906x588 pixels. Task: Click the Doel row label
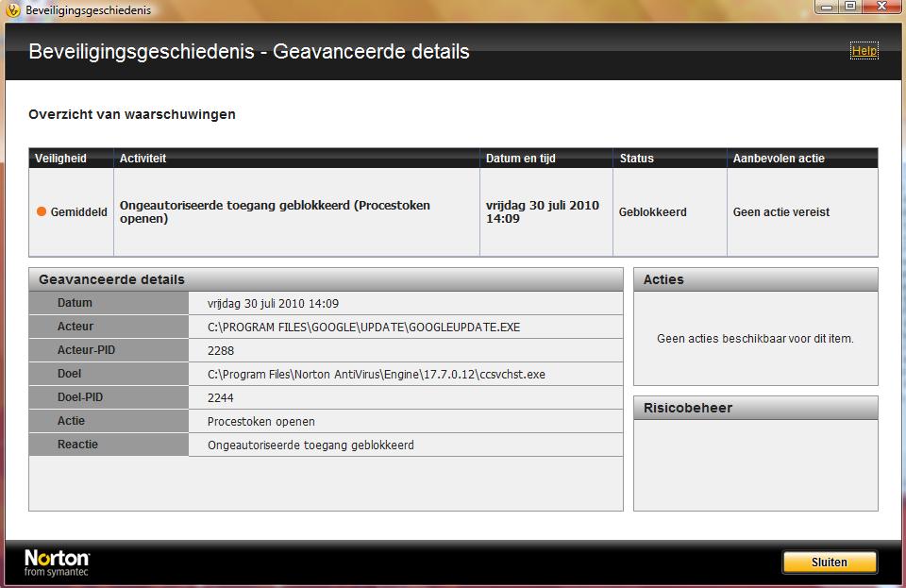[x=109, y=374]
